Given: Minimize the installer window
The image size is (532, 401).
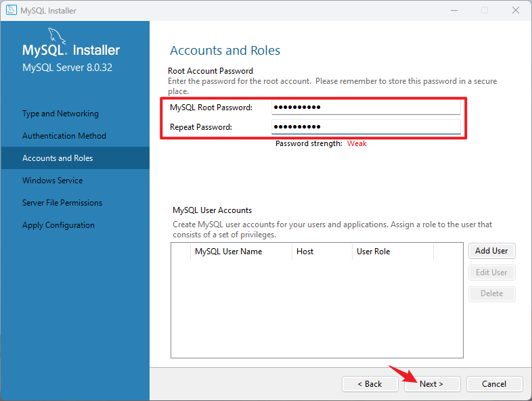Looking at the screenshot, I should 453,10.
